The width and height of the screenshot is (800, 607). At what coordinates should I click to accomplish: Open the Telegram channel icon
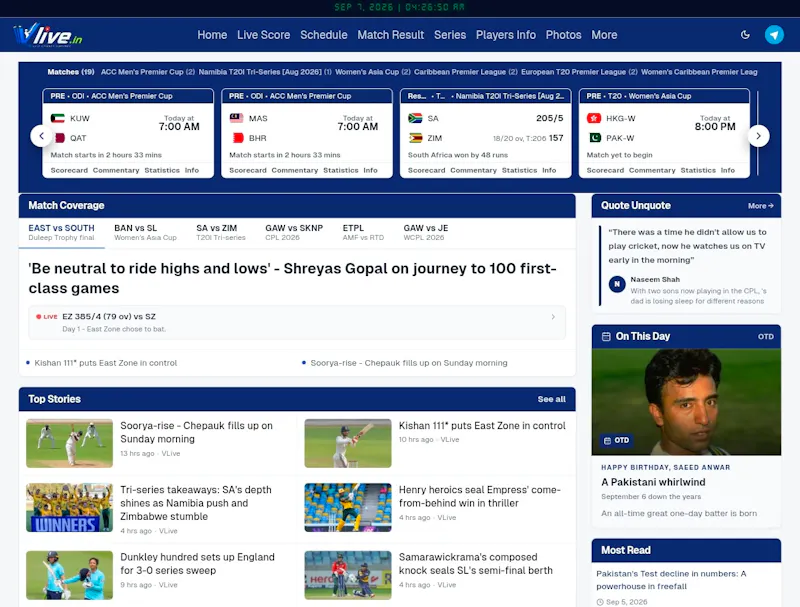[774, 35]
